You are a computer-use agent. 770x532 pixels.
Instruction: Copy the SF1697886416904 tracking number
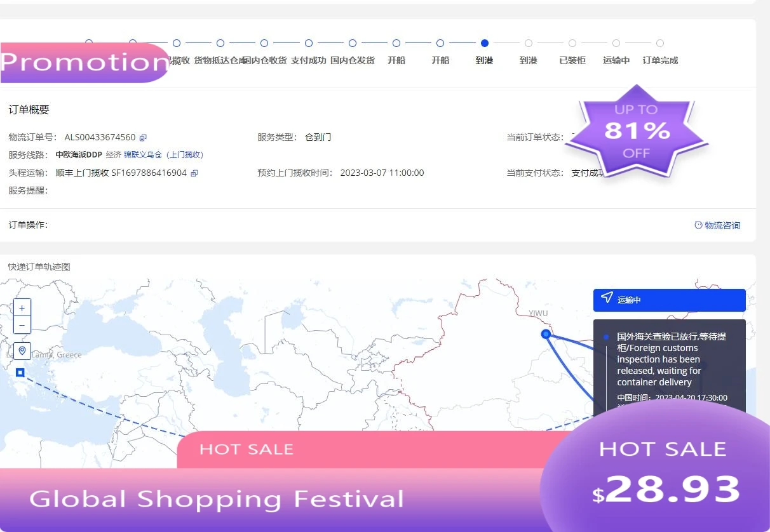(194, 173)
